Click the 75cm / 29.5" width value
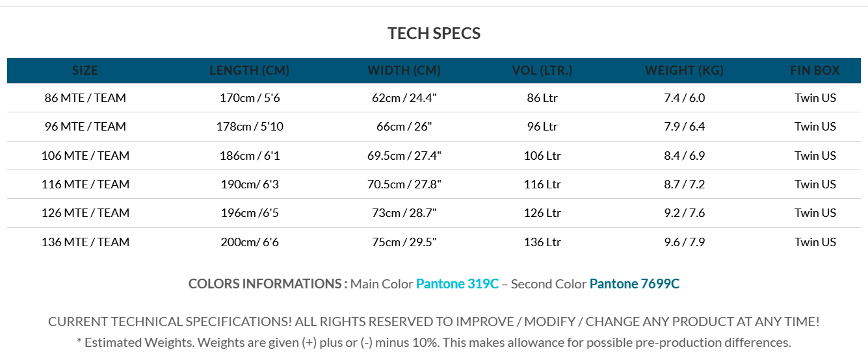 [404, 242]
